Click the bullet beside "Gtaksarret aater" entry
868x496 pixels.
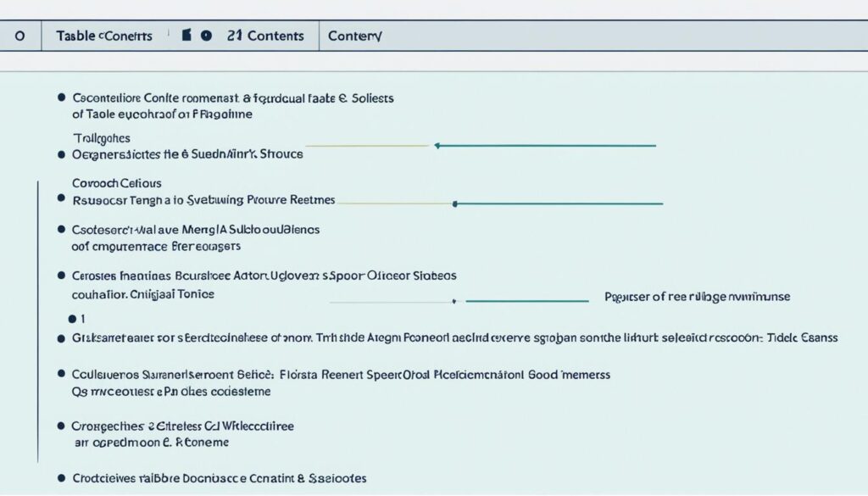click(61, 337)
